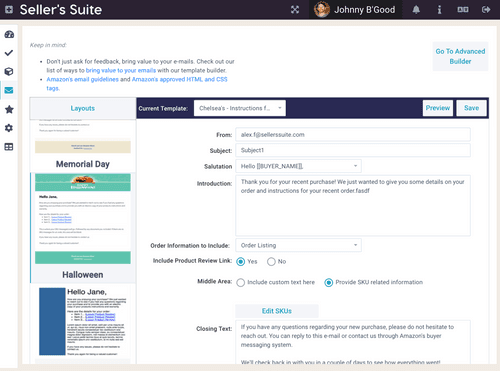
Task: Click the Closing Text area
Action: [353, 342]
